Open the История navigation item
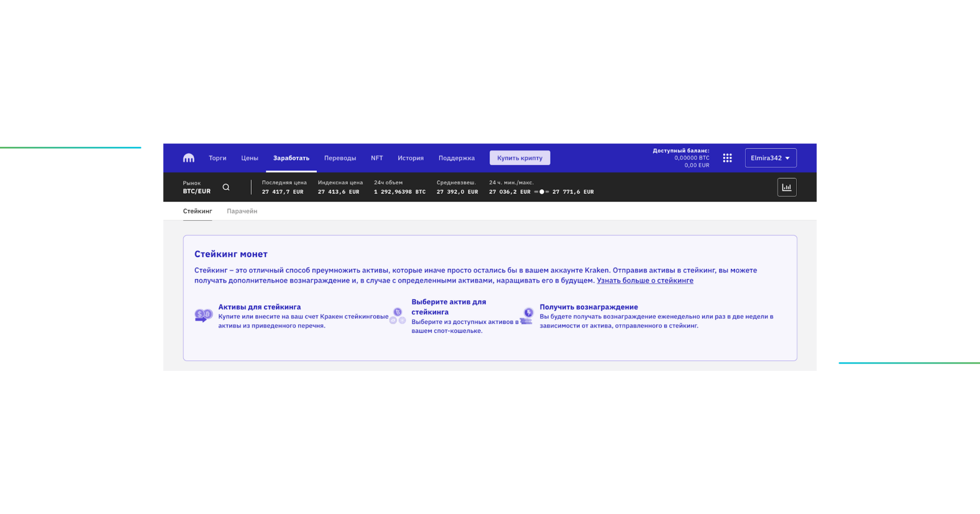Image resolution: width=980 pixels, height=514 pixels. [x=410, y=158]
